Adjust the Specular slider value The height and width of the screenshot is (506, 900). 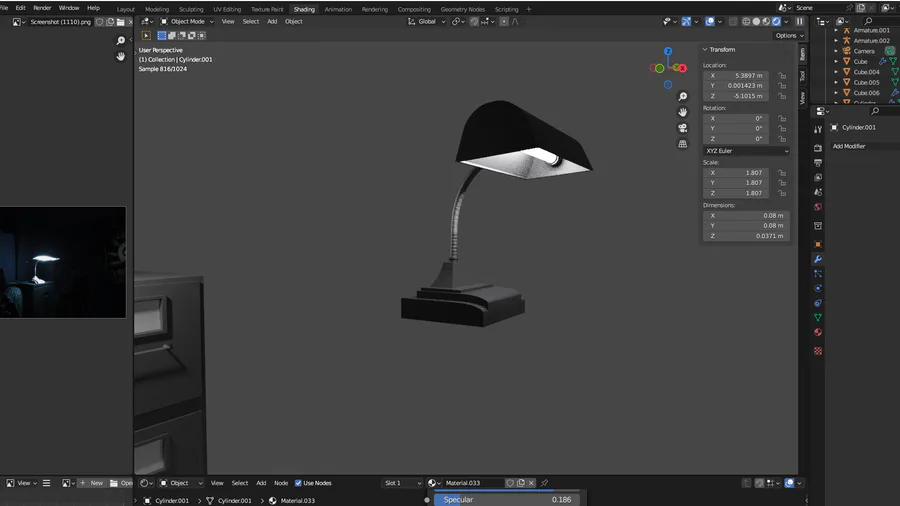pos(507,500)
